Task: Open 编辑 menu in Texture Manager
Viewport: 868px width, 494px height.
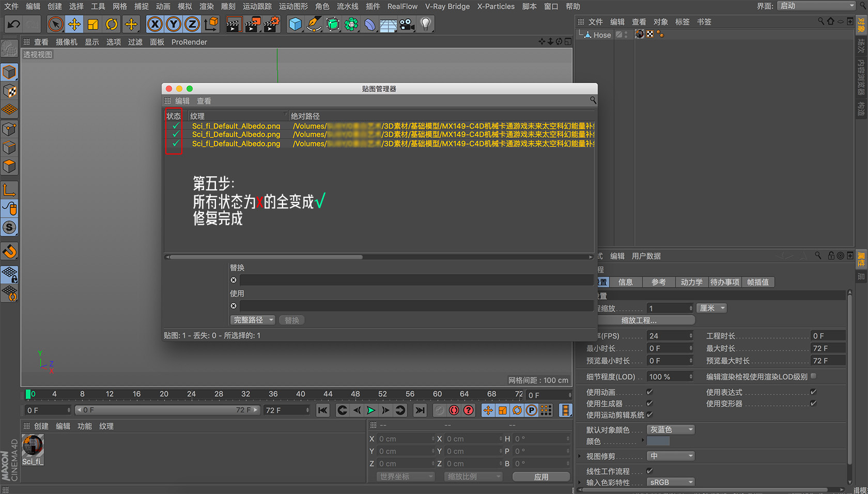Action: click(x=182, y=101)
